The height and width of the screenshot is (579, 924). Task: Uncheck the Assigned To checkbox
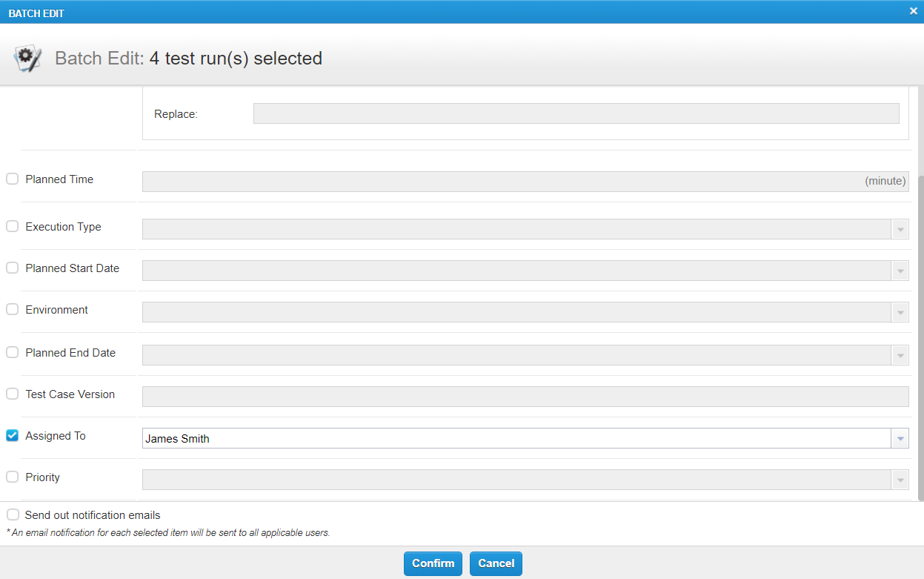[13, 435]
